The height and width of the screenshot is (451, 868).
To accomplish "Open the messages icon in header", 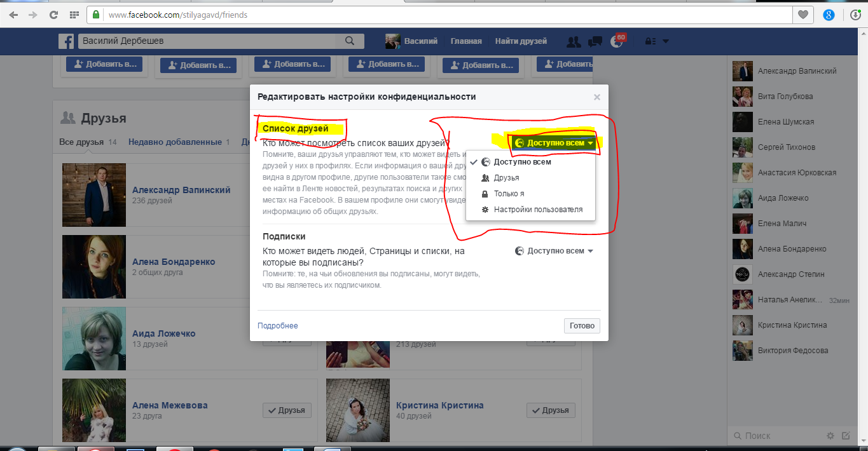I will click(595, 42).
